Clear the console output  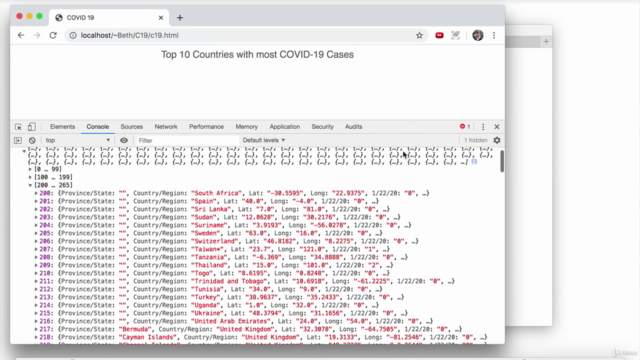pyautogui.click(x=32, y=140)
